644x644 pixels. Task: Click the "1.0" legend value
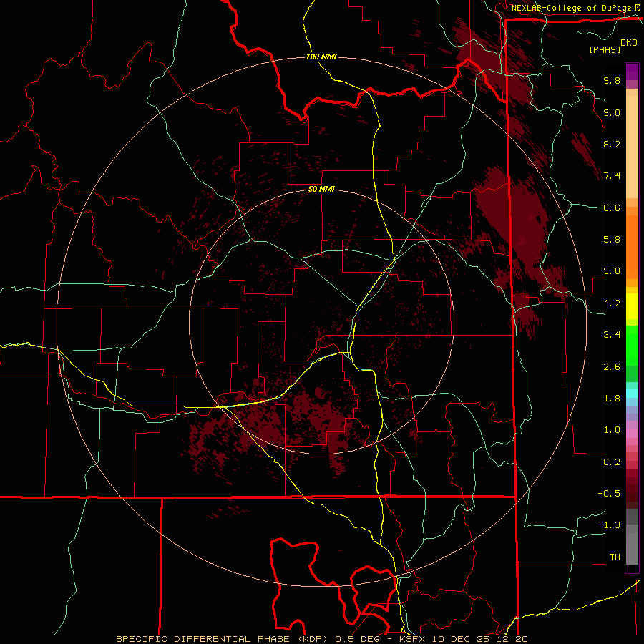612,430
